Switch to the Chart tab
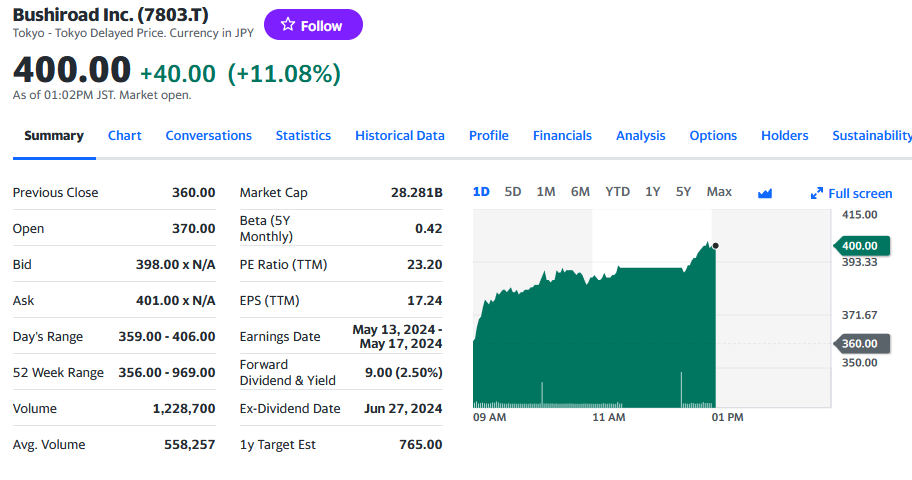 point(124,136)
